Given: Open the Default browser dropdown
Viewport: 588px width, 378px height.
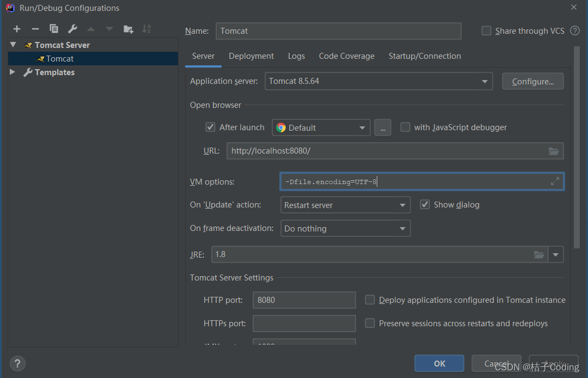Looking at the screenshot, I should point(321,127).
